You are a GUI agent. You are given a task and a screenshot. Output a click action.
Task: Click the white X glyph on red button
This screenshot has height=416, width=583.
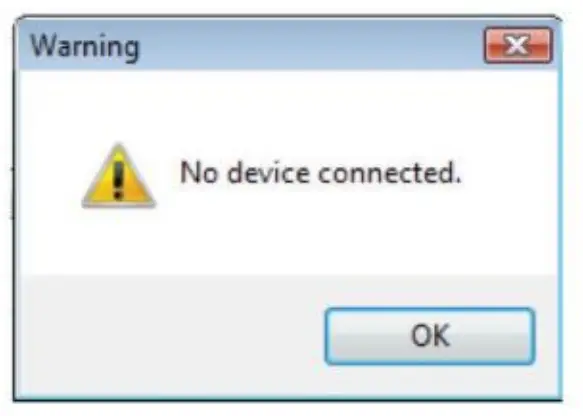[x=518, y=45]
